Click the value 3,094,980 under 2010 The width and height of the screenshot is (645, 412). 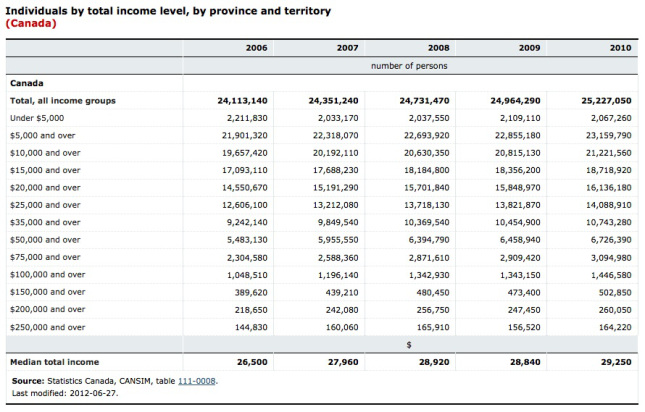pyautogui.click(x=611, y=258)
